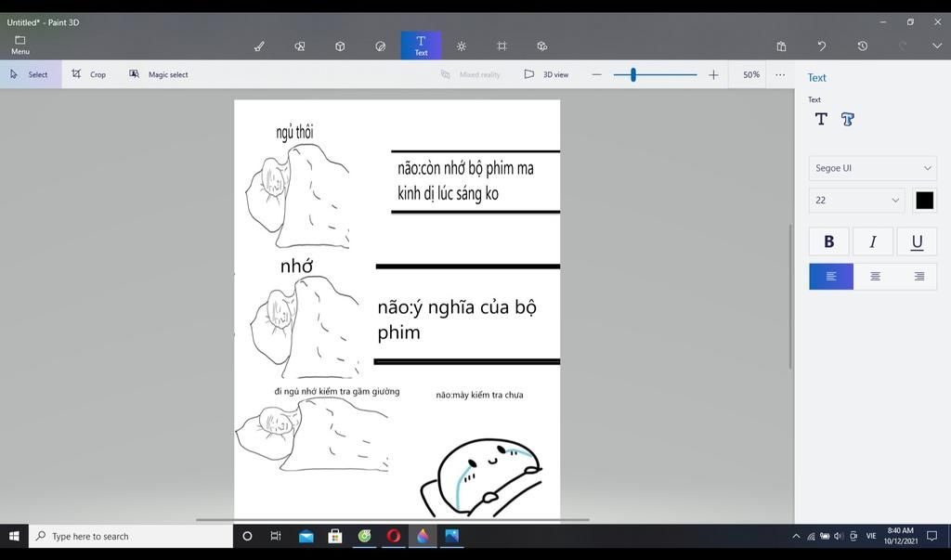Click the "não:mày kiểm tra chưa" text
Image resolution: width=951 pixels, height=560 pixels.
click(480, 395)
